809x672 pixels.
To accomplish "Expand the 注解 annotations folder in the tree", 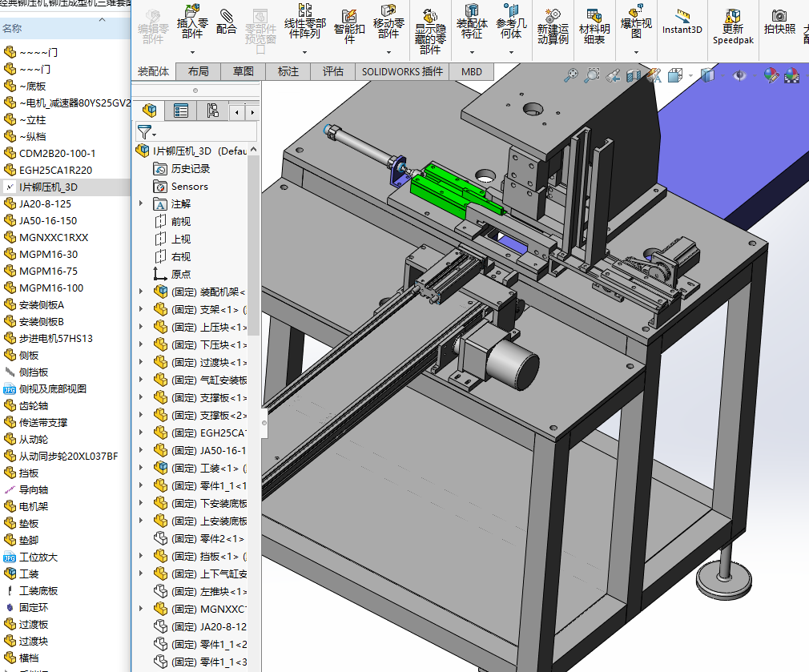I will point(141,204).
